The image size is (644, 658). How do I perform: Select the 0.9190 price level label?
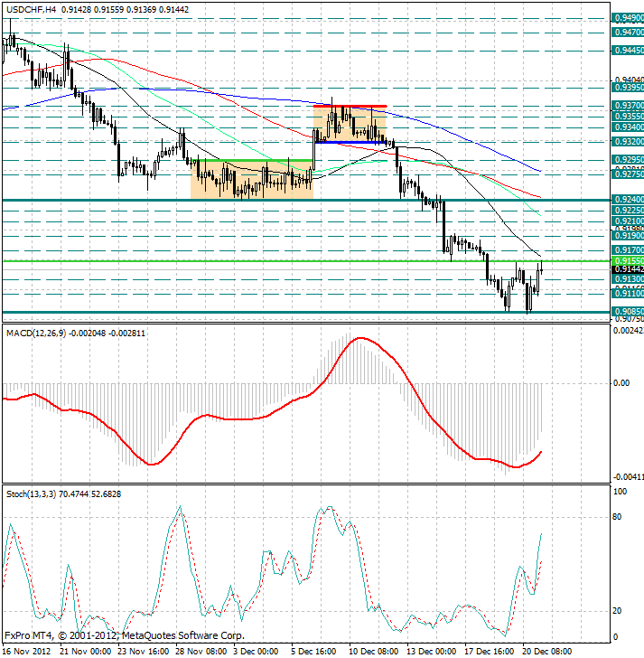coord(628,235)
